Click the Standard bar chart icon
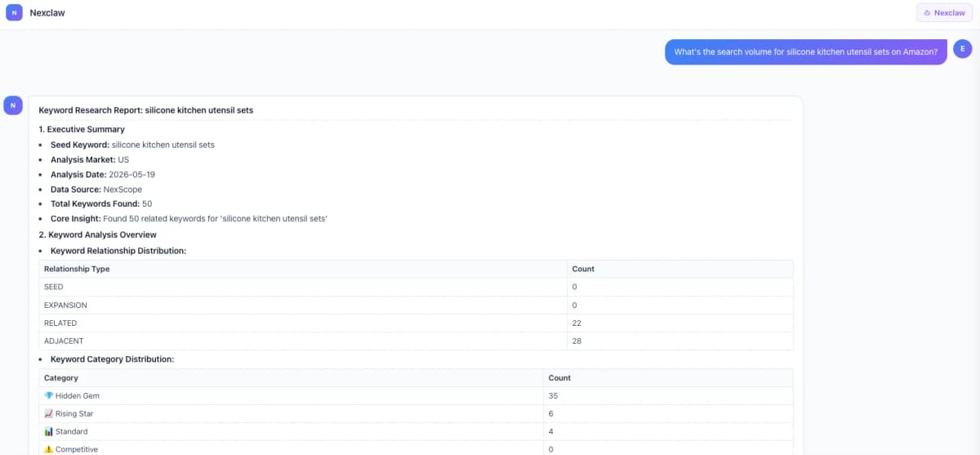Image resolution: width=980 pixels, height=455 pixels. pyautogui.click(x=48, y=431)
